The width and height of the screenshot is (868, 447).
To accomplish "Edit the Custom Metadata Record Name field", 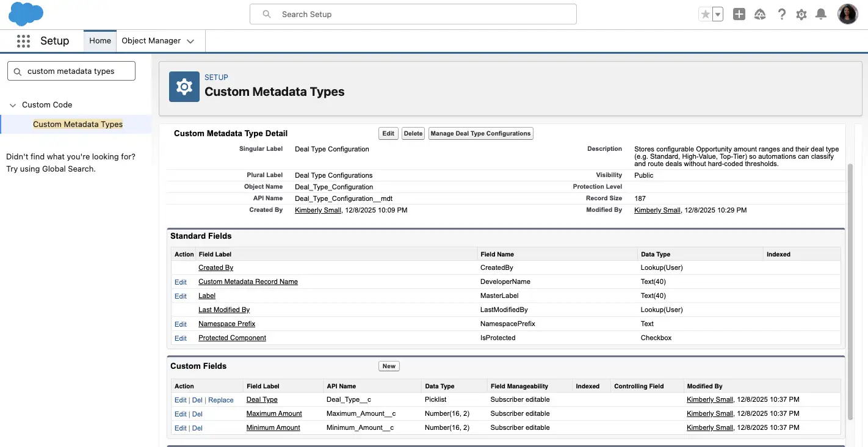I will coord(181,282).
